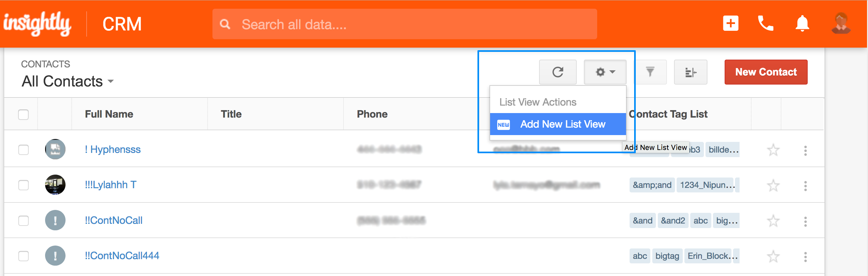Click the quick add plus icon
Screen dimensions: 868x276
[x=730, y=24]
